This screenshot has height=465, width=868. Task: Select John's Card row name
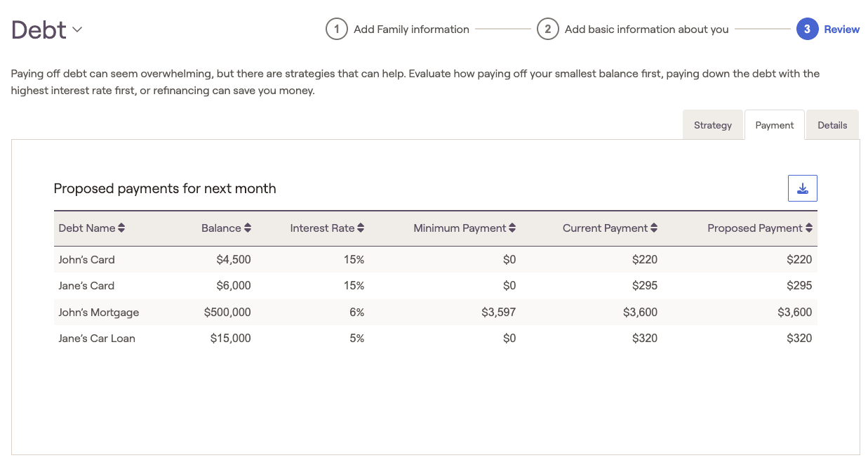tap(87, 260)
